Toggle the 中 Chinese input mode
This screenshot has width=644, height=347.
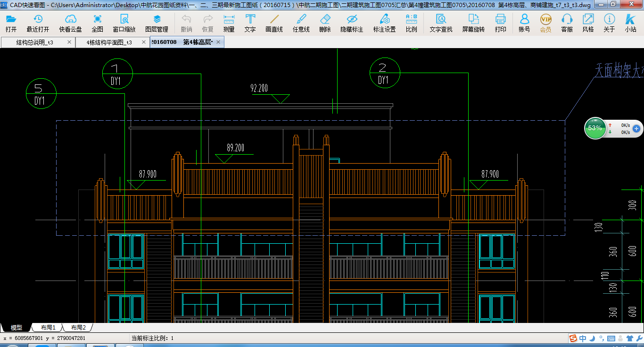583,338
